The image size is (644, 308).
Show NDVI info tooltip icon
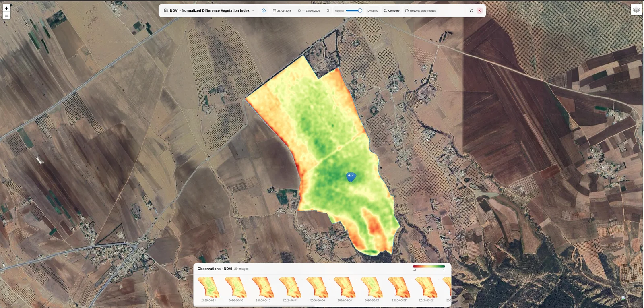(x=264, y=11)
